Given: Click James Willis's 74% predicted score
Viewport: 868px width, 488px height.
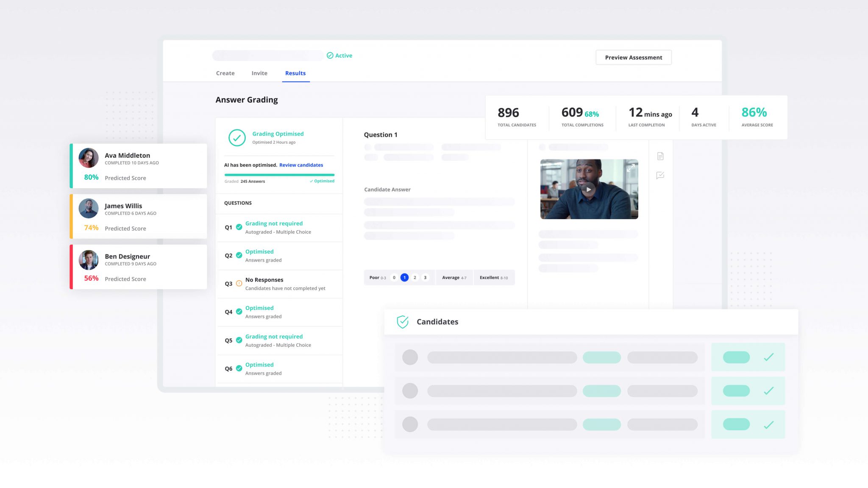Looking at the screenshot, I should tap(91, 228).
